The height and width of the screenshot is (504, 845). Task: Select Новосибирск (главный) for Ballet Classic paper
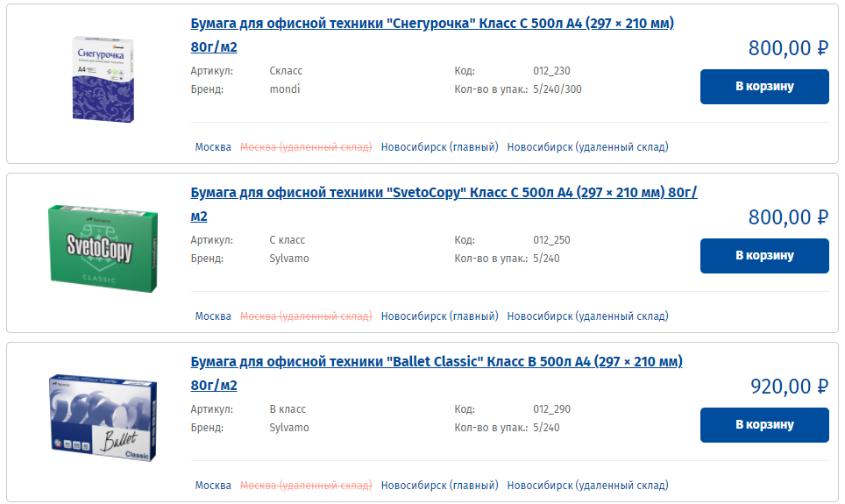point(439,486)
